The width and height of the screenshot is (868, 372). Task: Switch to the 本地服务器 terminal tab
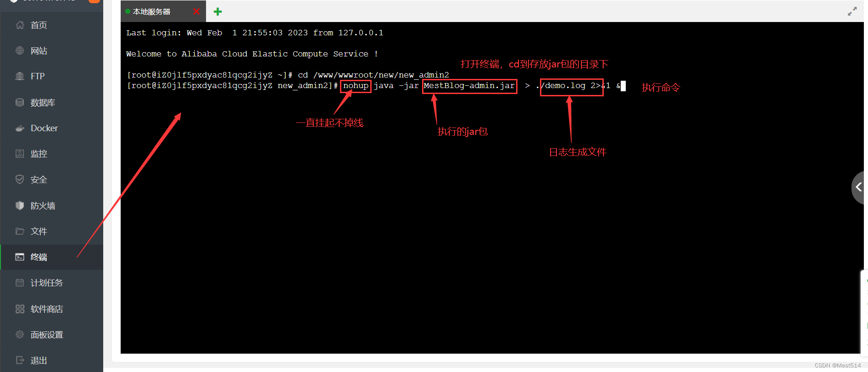coord(151,11)
